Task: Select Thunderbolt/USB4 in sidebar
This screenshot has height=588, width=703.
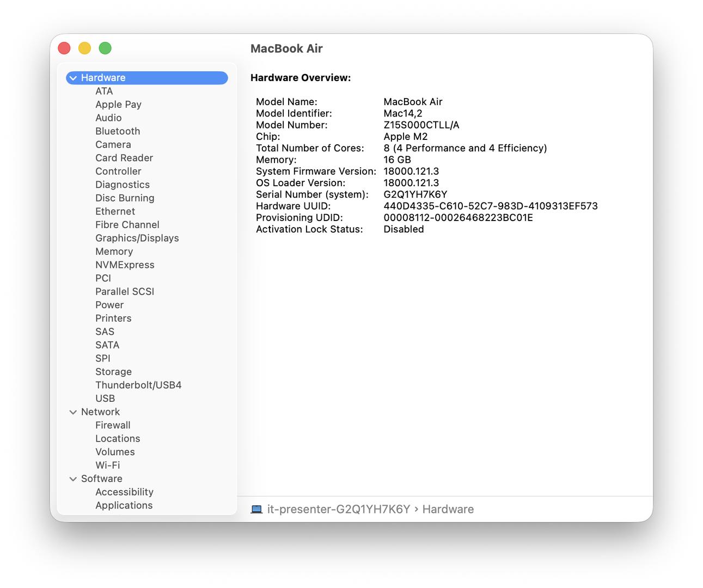Action: (x=138, y=385)
